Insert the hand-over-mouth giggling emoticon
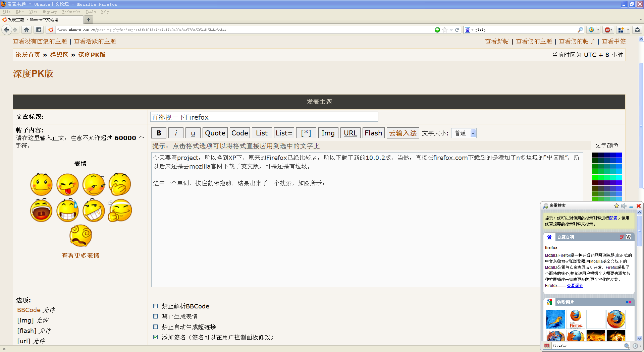Viewport: 644px width, 352px height. click(x=120, y=184)
